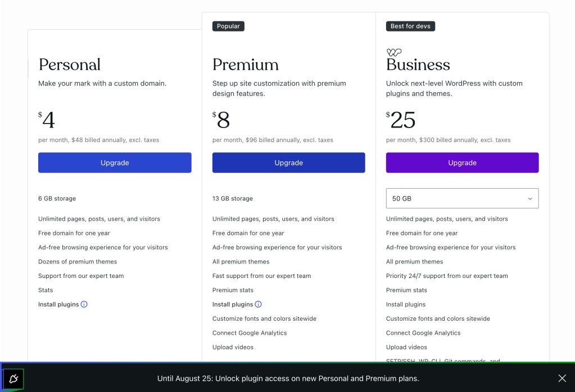Click the Install plugins label under Premium

click(x=233, y=304)
